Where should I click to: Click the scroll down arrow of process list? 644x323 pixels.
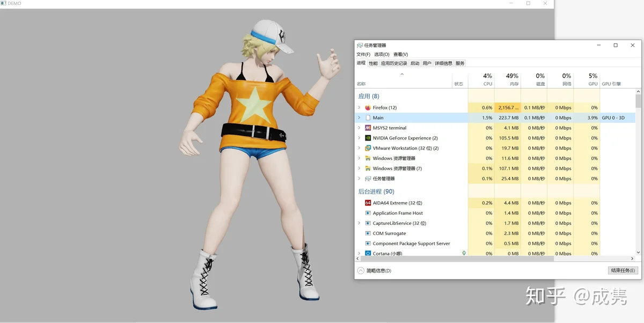pos(638,253)
